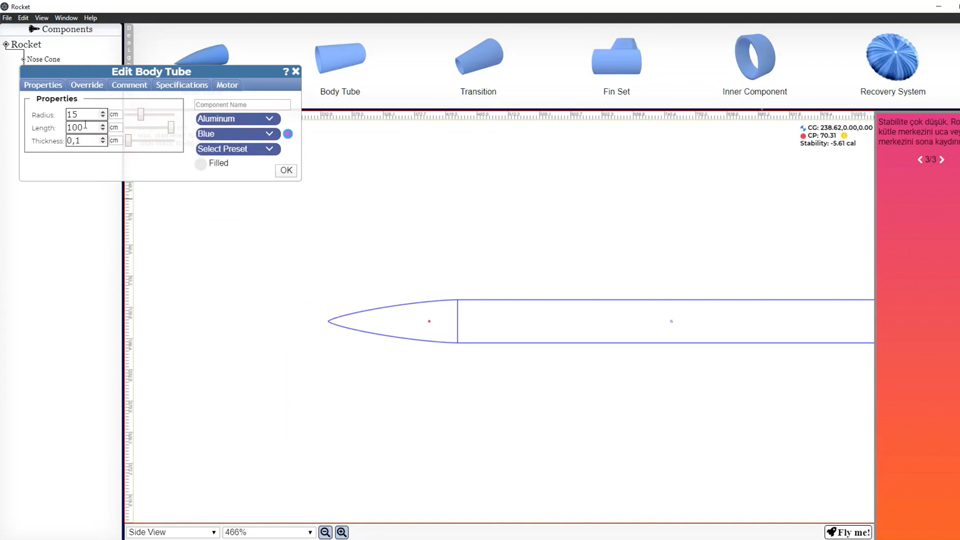960x540 pixels.
Task: Launch simulation with Fly me! button
Action: click(x=848, y=532)
